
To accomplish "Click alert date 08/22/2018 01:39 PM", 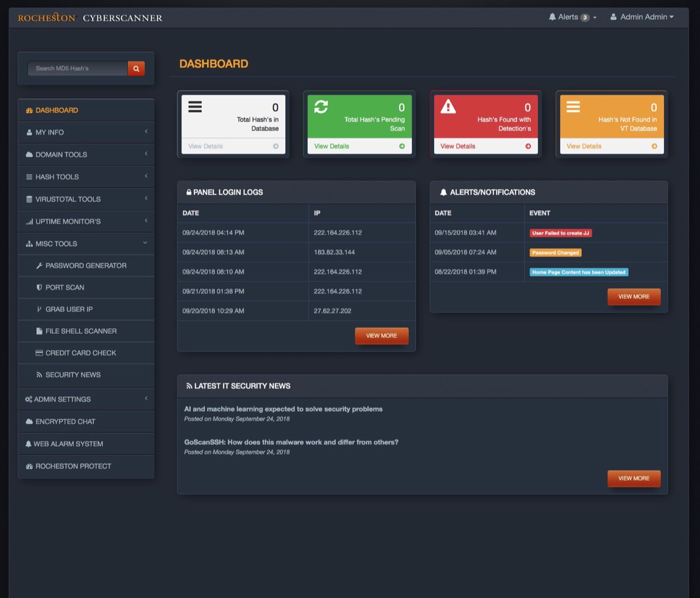I will point(466,272).
